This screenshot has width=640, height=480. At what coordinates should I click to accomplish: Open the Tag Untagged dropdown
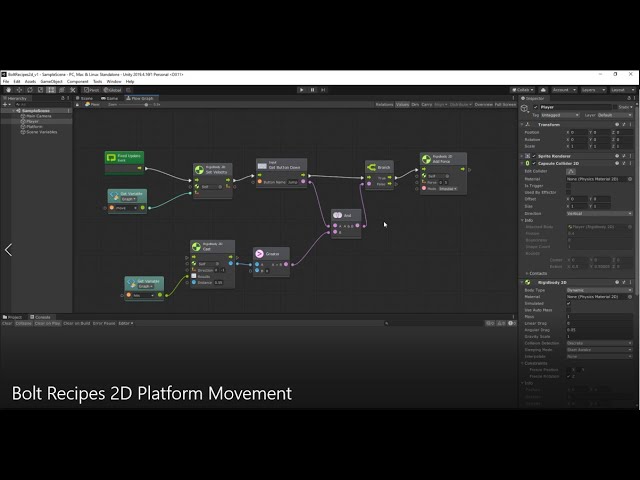click(560, 115)
